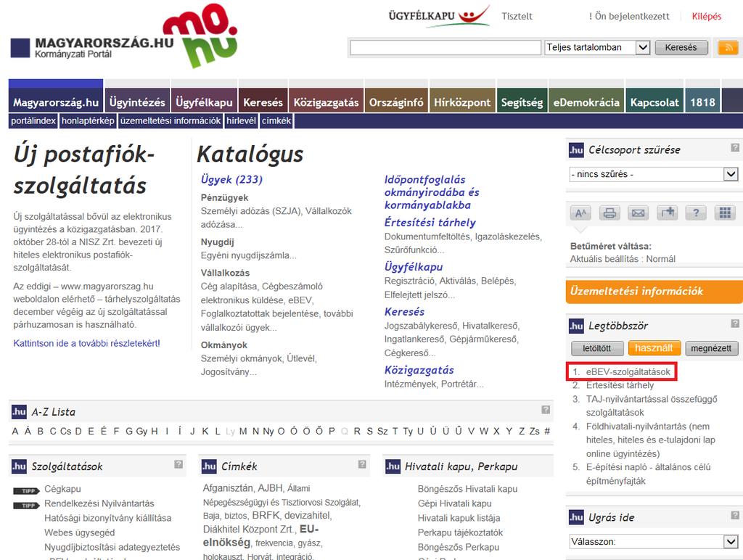Open the Böngészős Hivatali kapu link

click(x=468, y=489)
